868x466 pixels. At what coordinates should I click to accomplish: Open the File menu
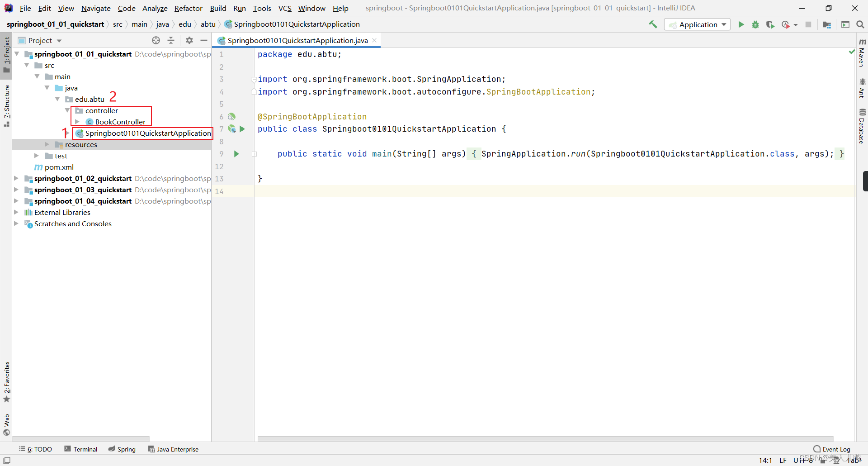(x=25, y=8)
